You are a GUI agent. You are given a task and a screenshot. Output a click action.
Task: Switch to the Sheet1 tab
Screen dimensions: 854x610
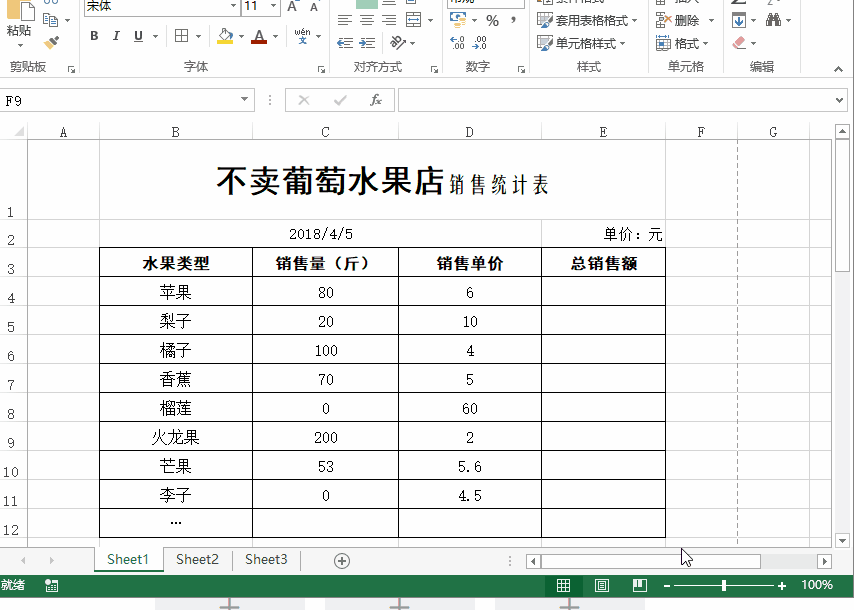coord(128,559)
